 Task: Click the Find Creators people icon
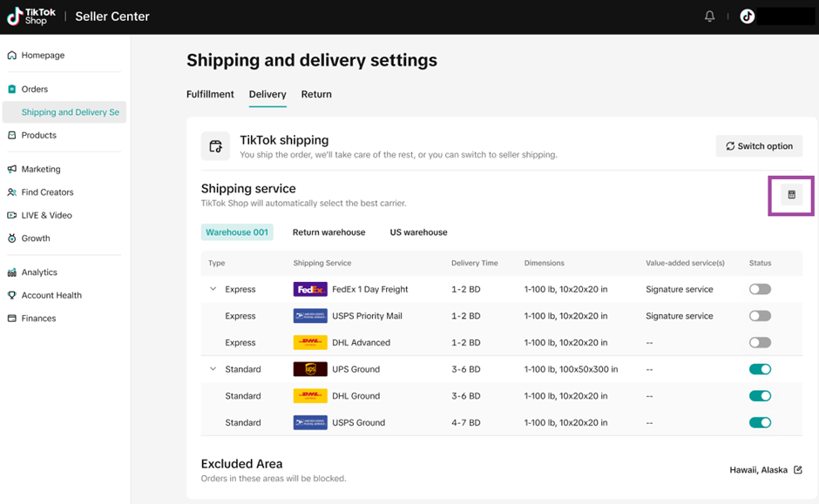tap(12, 192)
